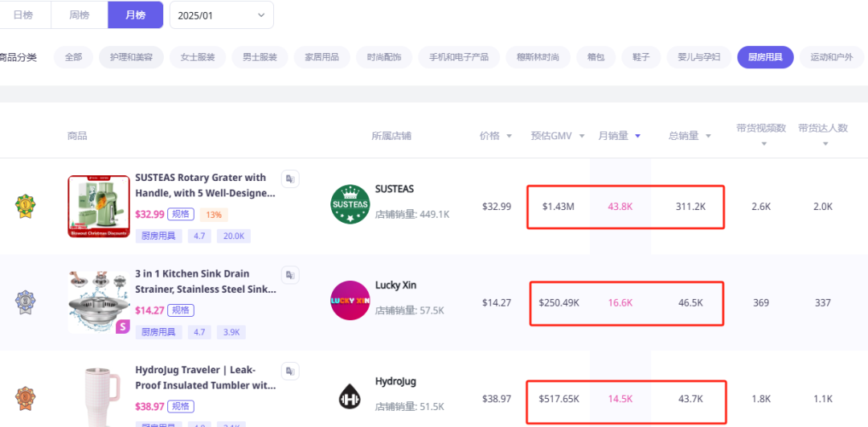Switch to the 周榜 tab

coord(80,14)
